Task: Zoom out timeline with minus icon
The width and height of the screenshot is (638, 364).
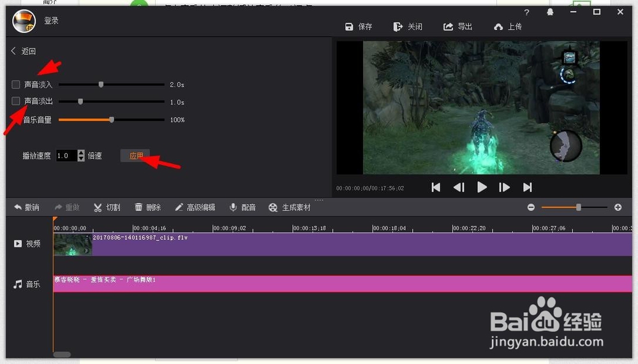Action: (x=531, y=207)
